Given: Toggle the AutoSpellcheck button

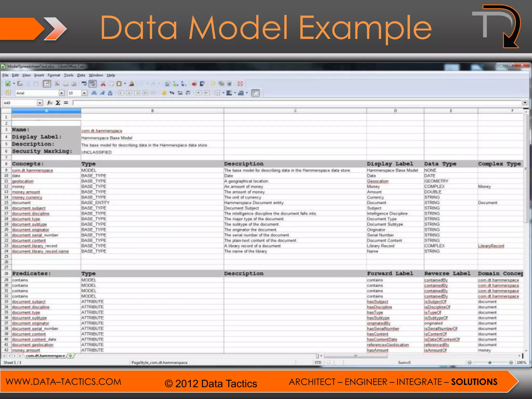Looking at the screenshot, I should (x=93, y=84).
